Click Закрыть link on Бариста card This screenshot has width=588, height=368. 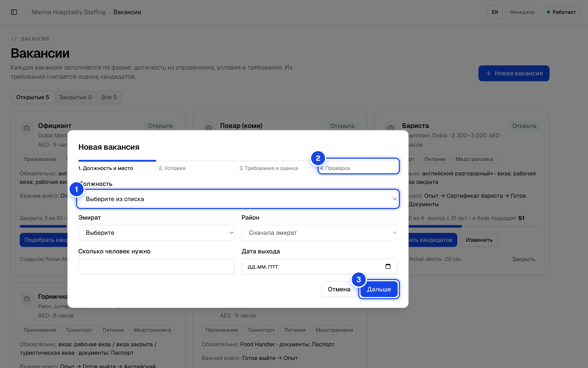tap(523, 259)
